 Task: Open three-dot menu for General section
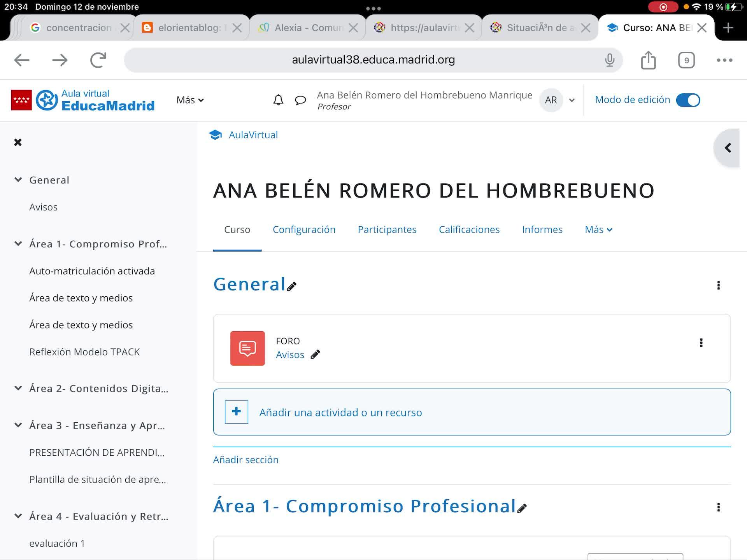718,285
